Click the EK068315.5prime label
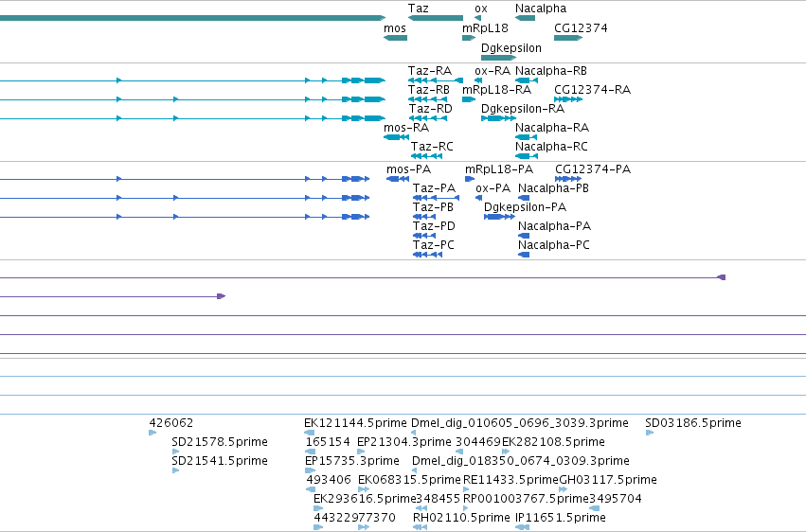This screenshot has width=806, height=532. point(410,480)
